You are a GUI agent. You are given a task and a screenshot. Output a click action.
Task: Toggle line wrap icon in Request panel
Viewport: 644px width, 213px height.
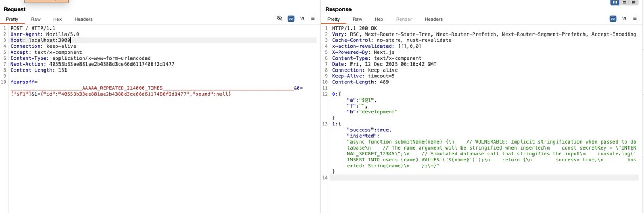point(291,19)
